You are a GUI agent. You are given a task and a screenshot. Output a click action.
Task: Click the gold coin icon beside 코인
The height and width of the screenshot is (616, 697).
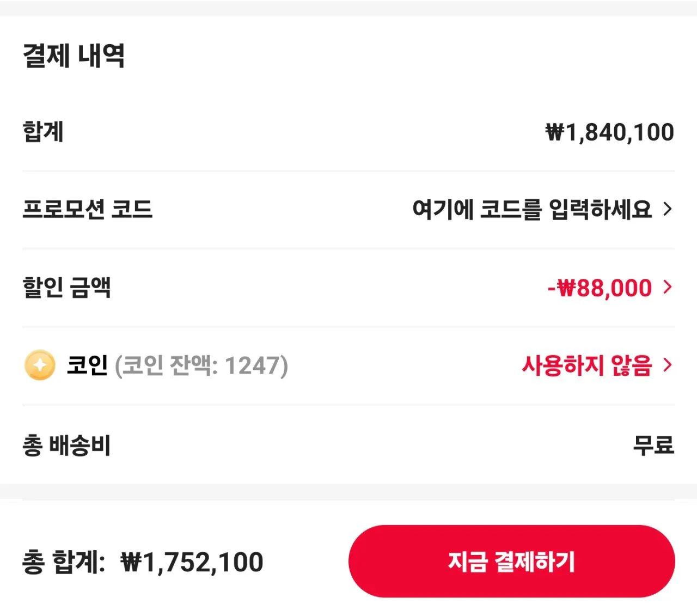point(39,365)
